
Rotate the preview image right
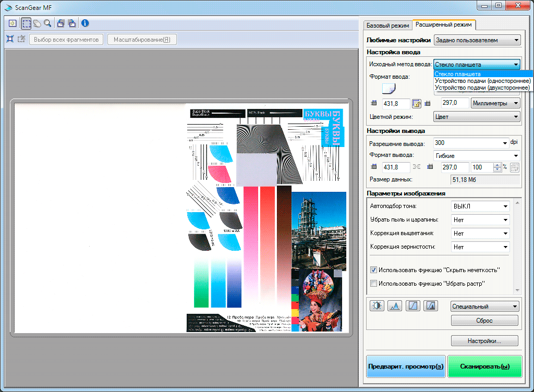coord(71,23)
